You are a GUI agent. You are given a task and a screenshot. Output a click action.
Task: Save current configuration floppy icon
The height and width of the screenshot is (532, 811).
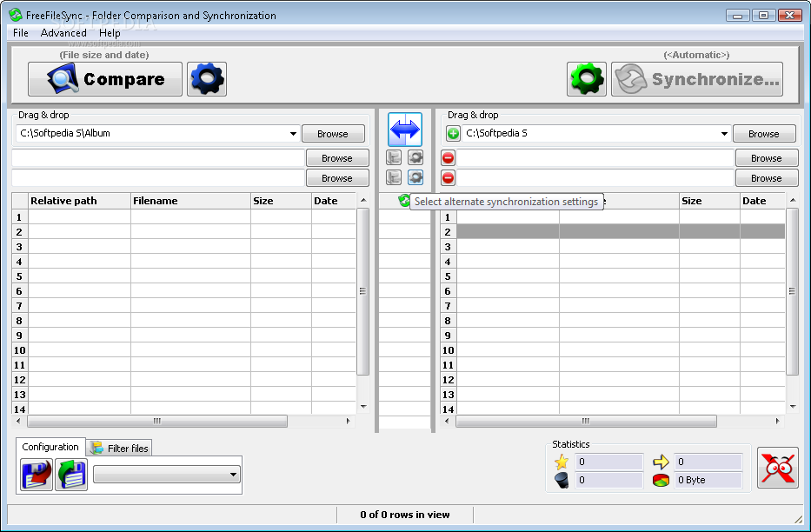click(37, 475)
